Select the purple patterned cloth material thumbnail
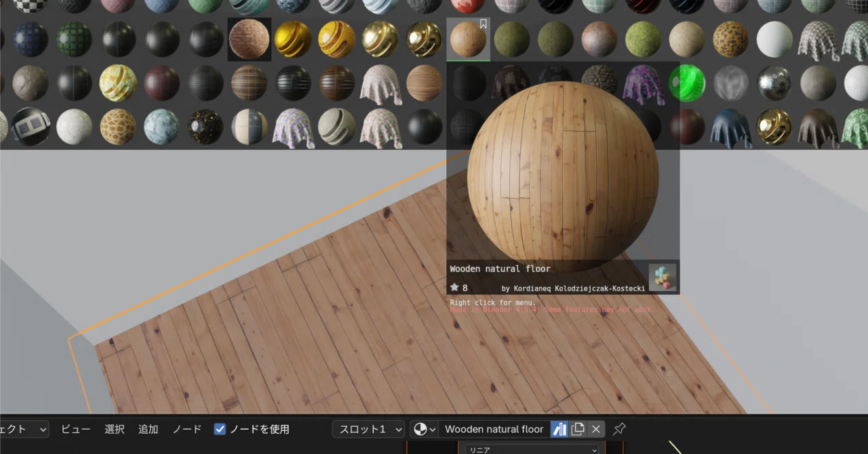 tap(642, 83)
